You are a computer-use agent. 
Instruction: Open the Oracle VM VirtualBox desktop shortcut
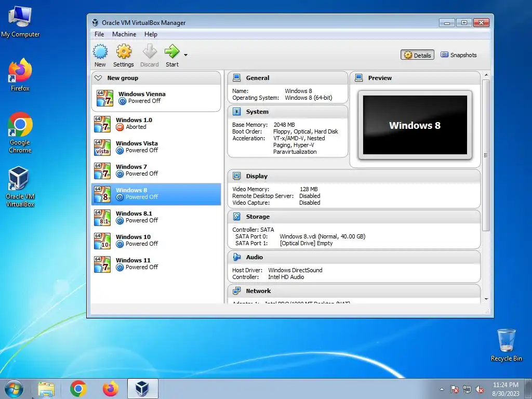click(20, 187)
